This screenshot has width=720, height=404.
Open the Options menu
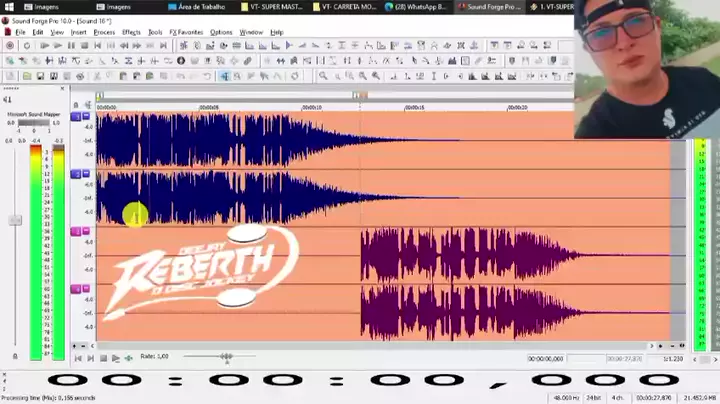(x=221, y=33)
